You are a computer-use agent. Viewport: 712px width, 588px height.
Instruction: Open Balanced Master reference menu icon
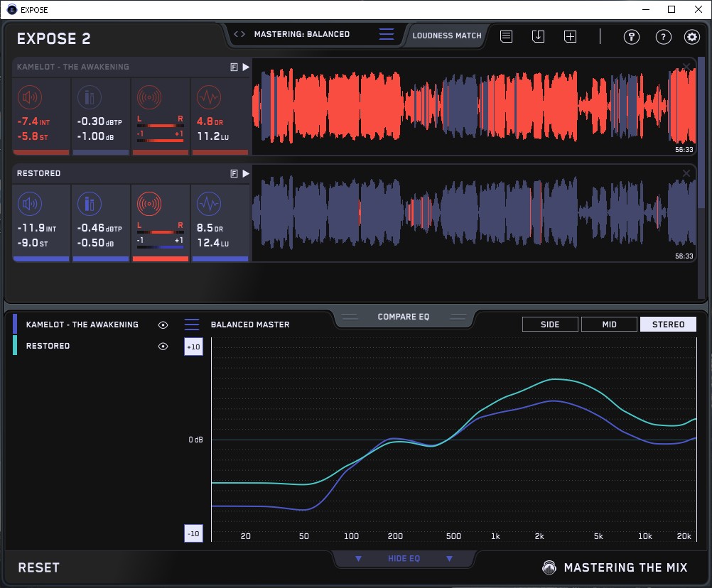pyautogui.click(x=192, y=325)
